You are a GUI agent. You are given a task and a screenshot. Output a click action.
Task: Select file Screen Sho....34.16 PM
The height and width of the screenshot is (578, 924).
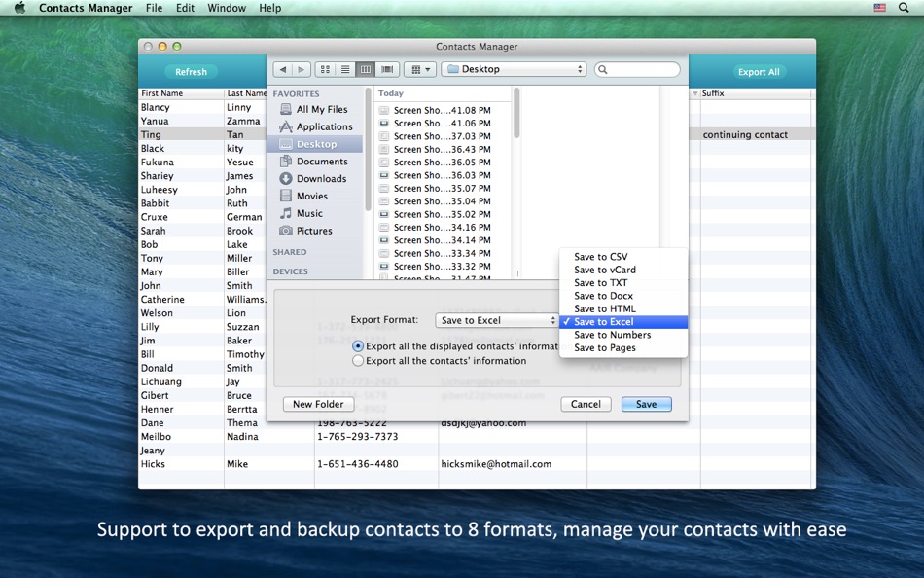442,227
